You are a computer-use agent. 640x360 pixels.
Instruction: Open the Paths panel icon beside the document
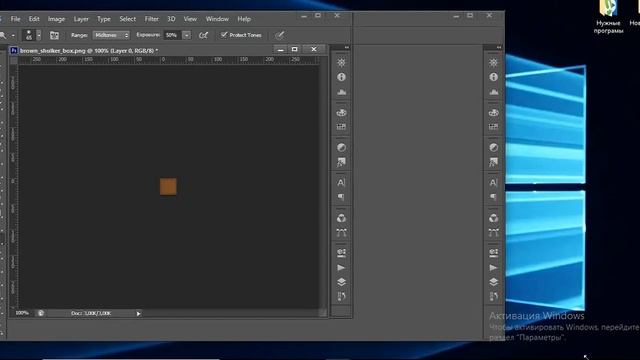(342, 233)
